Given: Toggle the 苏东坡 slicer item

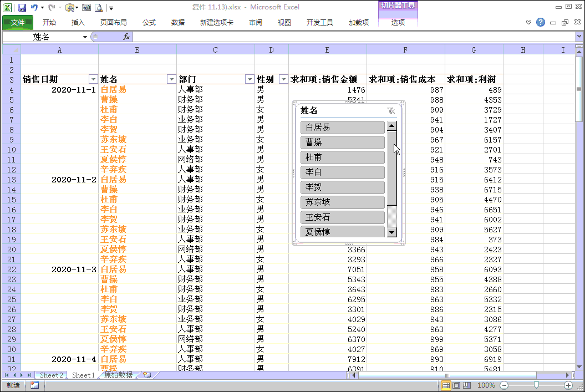Looking at the screenshot, I should pos(343,202).
